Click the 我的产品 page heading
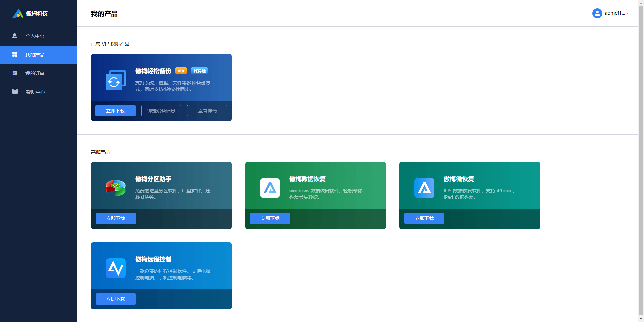Viewport: 644px width, 322px height. [104, 14]
